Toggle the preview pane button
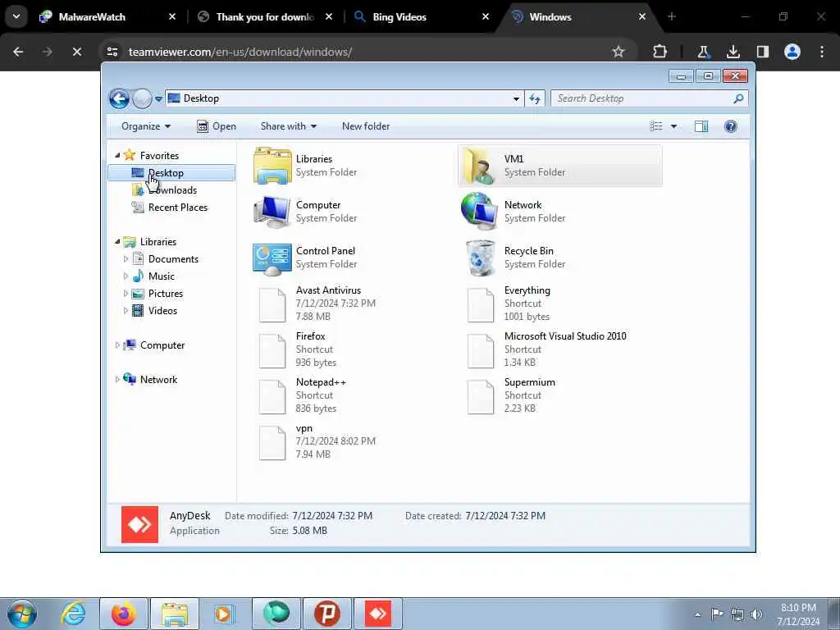 click(701, 126)
